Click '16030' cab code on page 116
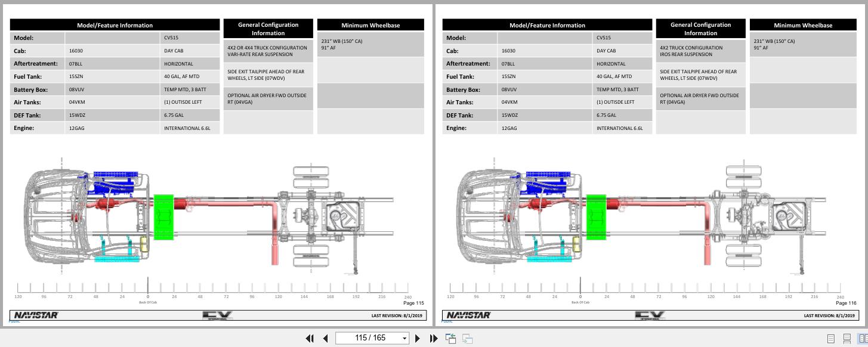This screenshot has width=868, height=347. (x=508, y=51)
